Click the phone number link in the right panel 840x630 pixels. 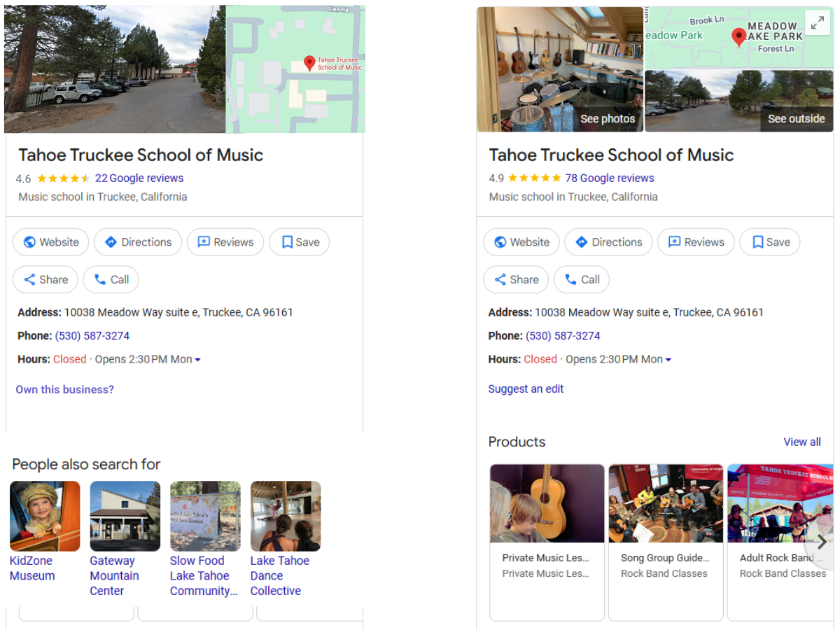(x=563, y=336)
